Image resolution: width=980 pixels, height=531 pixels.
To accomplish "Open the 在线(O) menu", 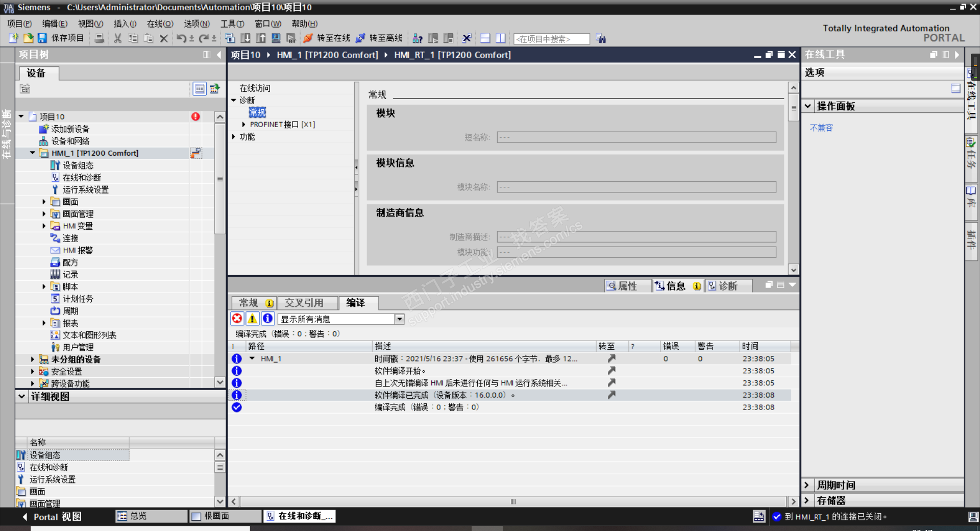I will (160, 23).
